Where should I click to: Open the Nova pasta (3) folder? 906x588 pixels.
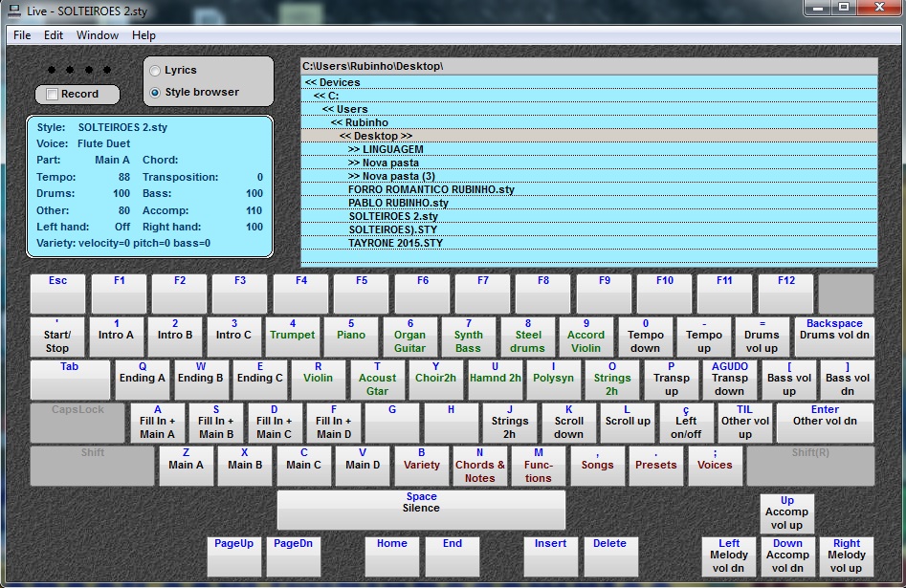[x=588, y=176]
